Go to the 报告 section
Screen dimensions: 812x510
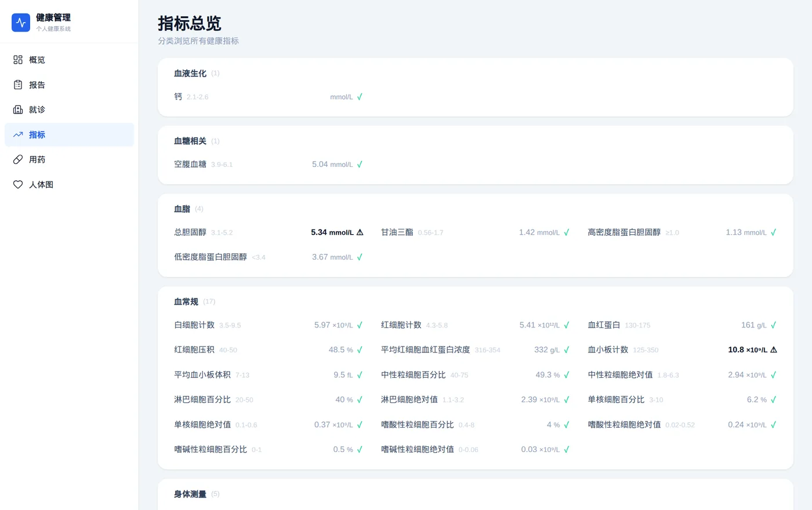[69, 85]
